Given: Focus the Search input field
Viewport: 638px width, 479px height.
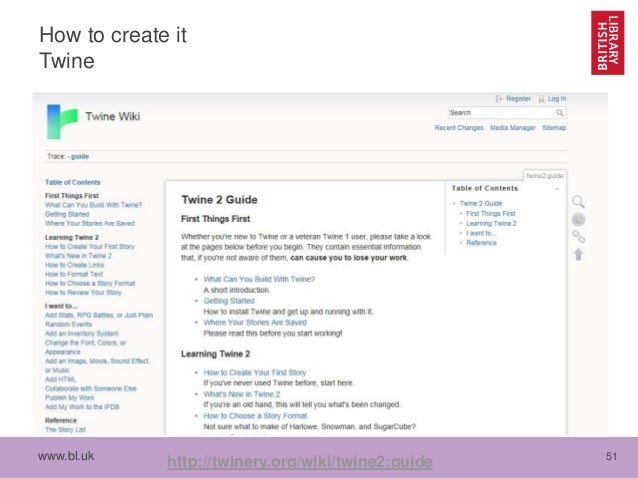Looking at the screenshot, I should point(507,113).
